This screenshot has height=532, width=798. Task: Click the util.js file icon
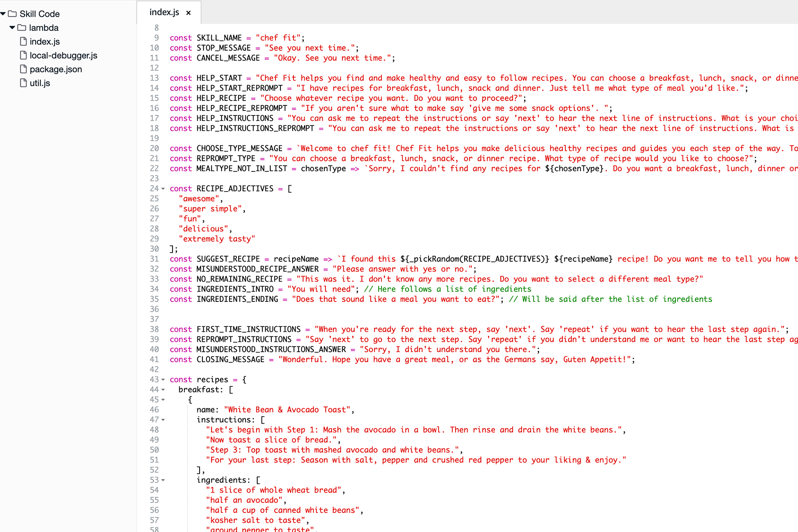pyautogui.click(x=24, y=83)
